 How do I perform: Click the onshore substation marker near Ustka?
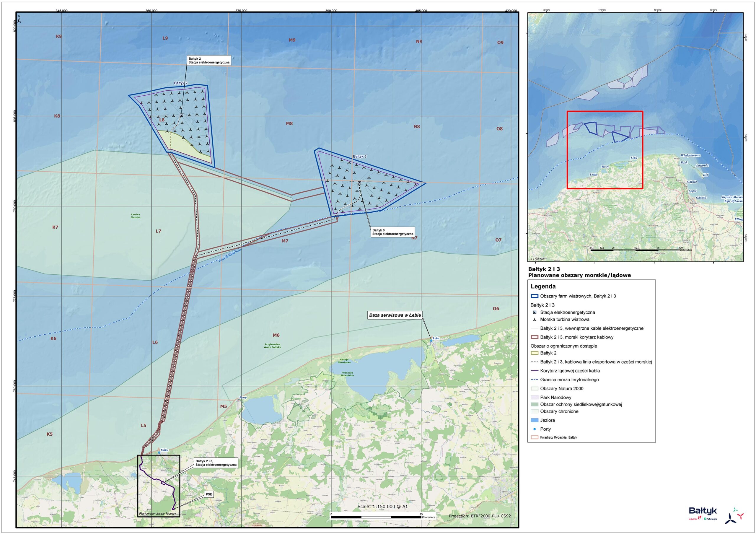(163, 483)
